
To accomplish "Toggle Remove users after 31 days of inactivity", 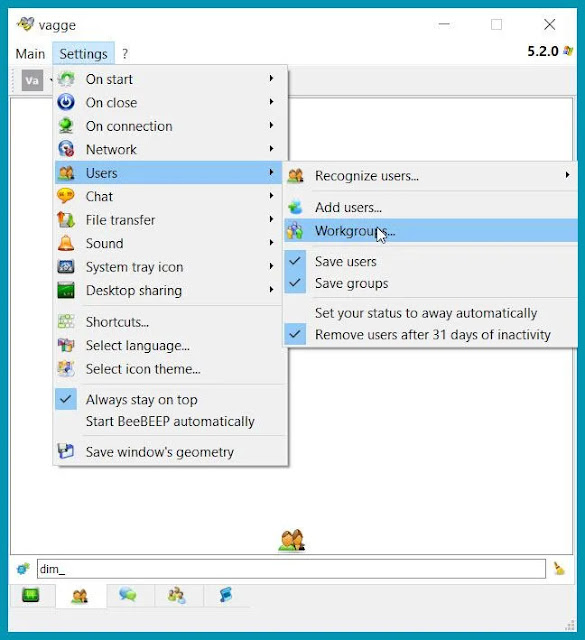I will (431, 335).
